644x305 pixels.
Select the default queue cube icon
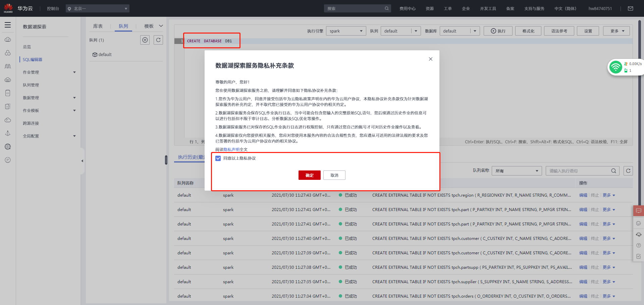95,55
